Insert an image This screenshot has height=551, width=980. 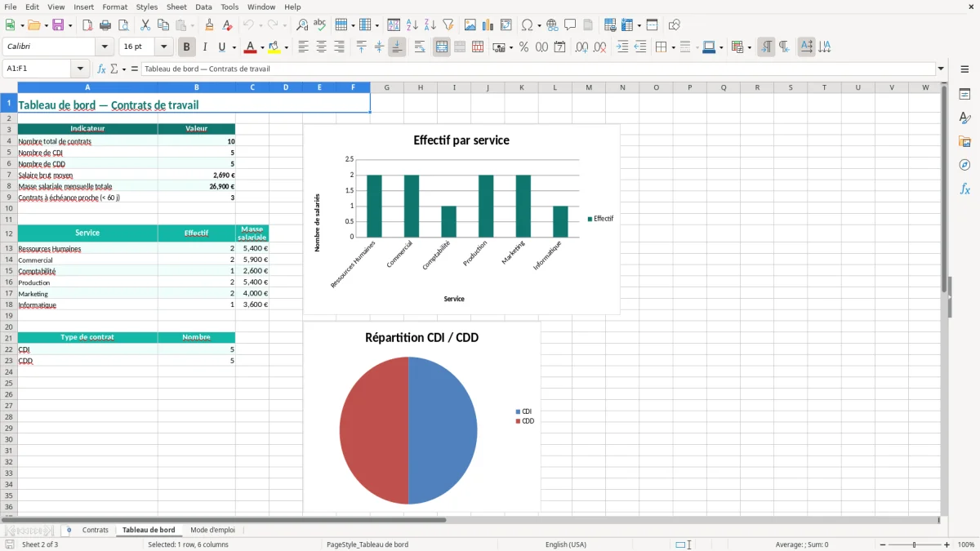tap(470, 25)
